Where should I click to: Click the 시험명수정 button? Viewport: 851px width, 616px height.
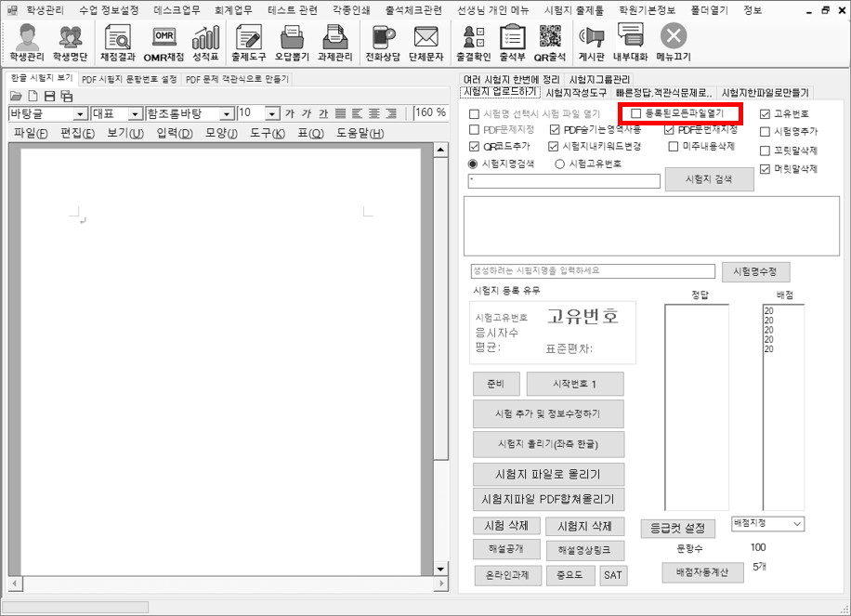[x=755, y=271]
